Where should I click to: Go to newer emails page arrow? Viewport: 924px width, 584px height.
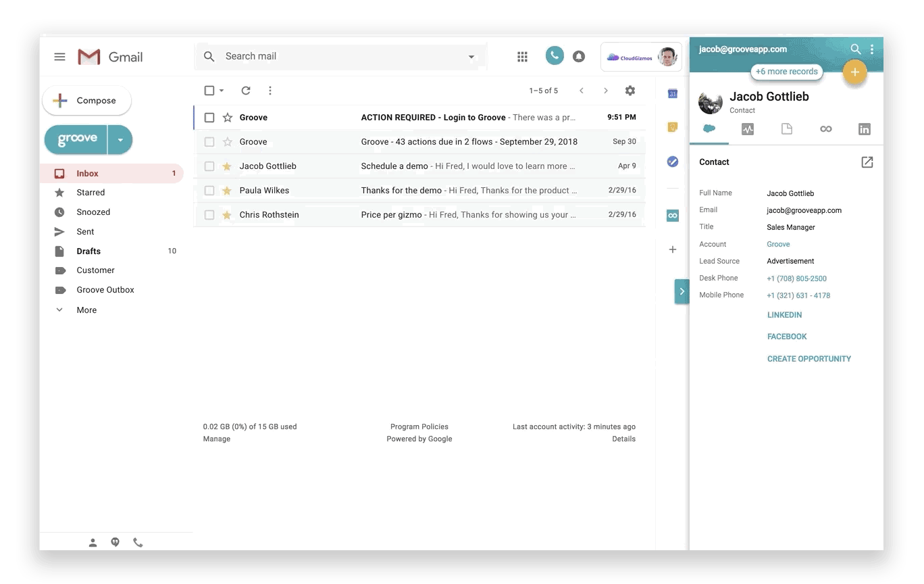(x=582, y=91)
